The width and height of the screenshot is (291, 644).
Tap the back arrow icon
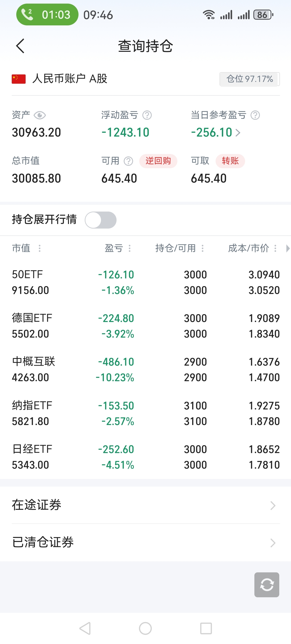point(20,46)
